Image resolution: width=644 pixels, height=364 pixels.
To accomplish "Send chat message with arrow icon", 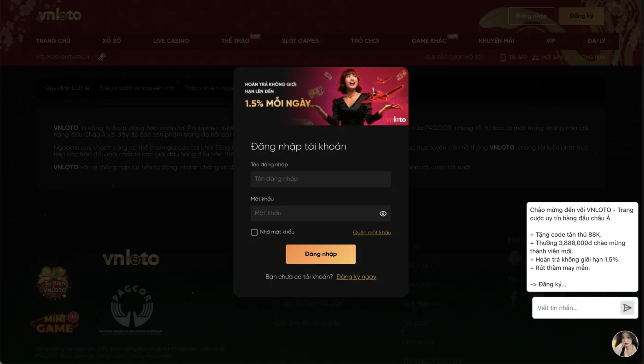I will coord(627,308).
